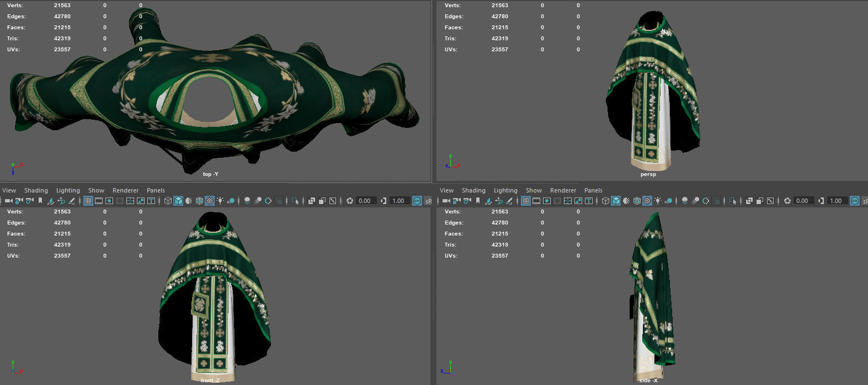Open View menu in side view panel
Screen dimensions: 868x385
point(447,190)
